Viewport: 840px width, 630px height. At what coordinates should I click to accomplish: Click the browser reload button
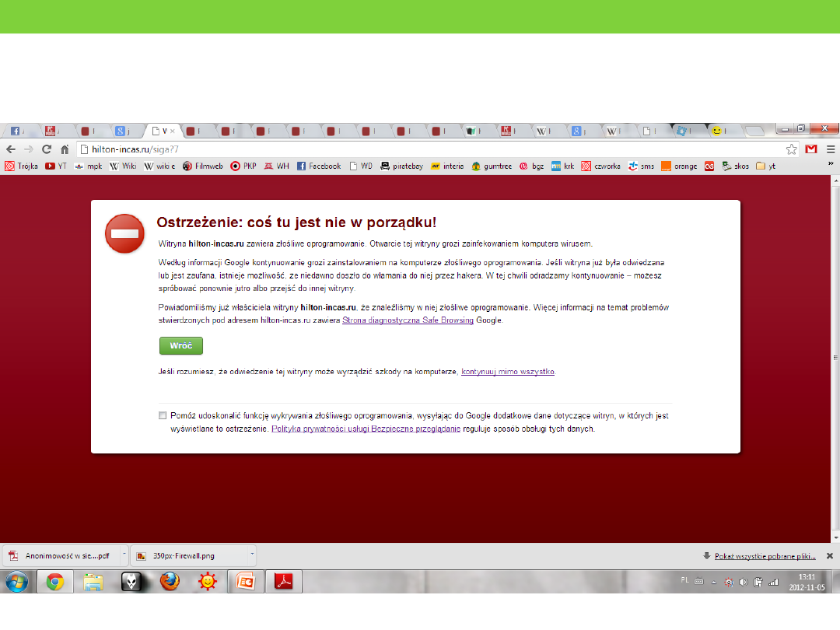coord(47,149)
